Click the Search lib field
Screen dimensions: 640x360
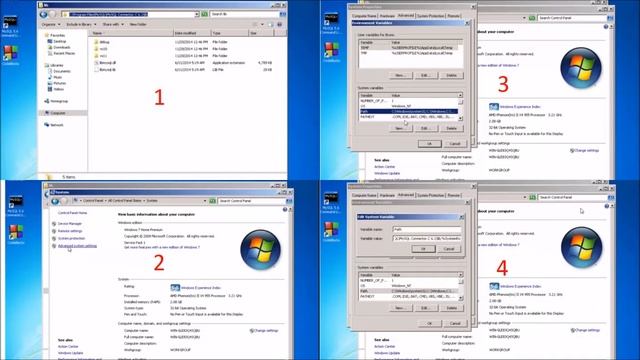(x=245, y=14)
